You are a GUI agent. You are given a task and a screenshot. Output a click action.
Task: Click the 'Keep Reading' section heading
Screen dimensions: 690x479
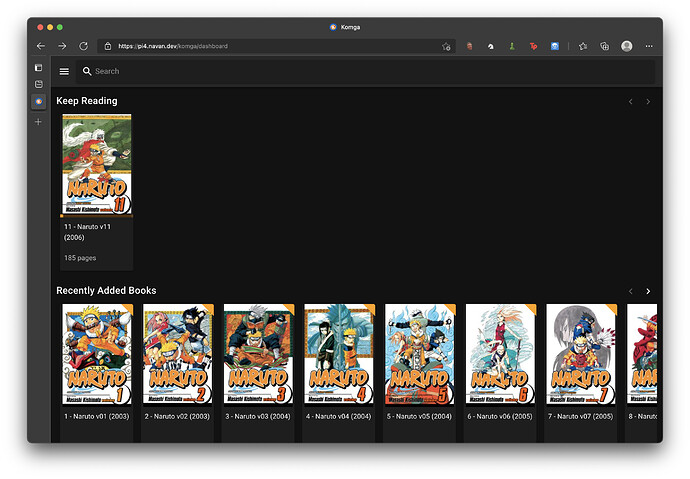coord(87,101)
